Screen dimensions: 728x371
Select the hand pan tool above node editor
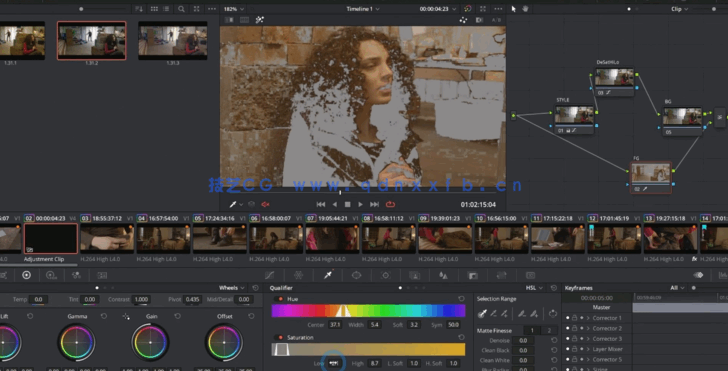coord(525,9)
